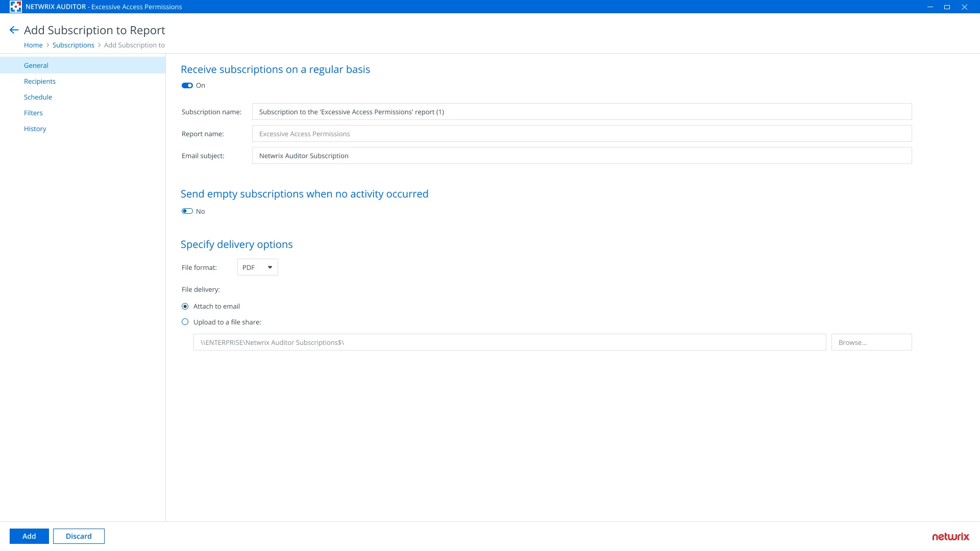The width and height of the screenshot is (980, 551).
Task: Click the Discard button
Action: point(79,536)
